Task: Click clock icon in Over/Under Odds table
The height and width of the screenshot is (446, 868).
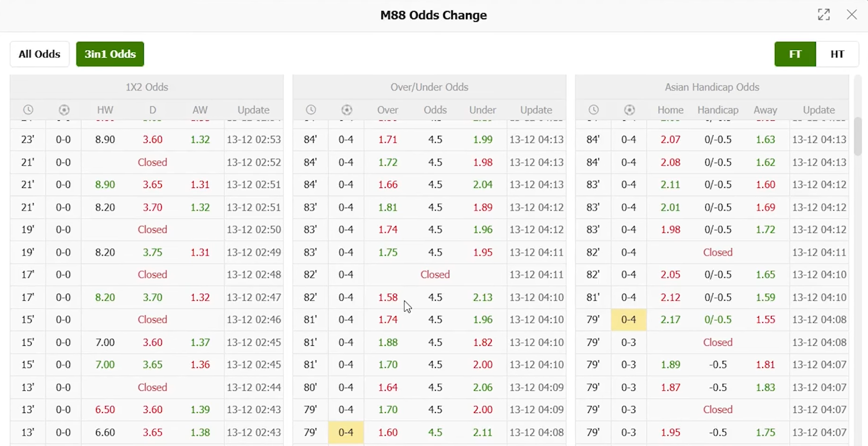Action: (x=311, y=109)
